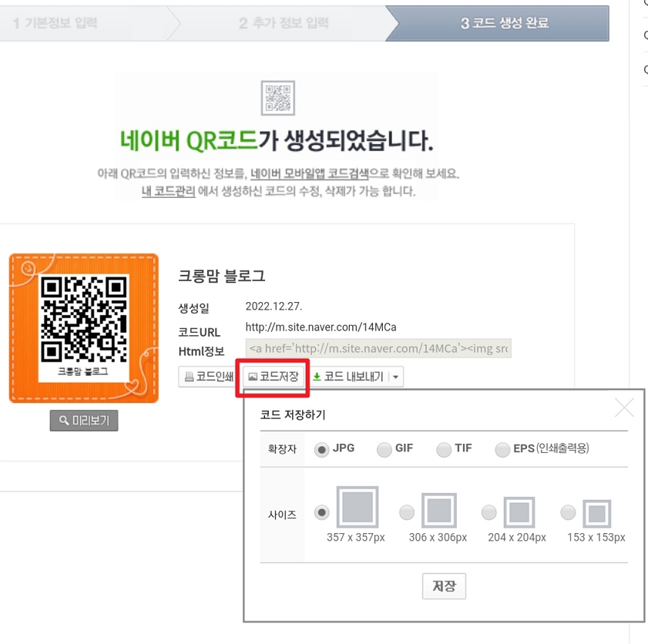Select the JPG extension radio option

coord(323,450)
